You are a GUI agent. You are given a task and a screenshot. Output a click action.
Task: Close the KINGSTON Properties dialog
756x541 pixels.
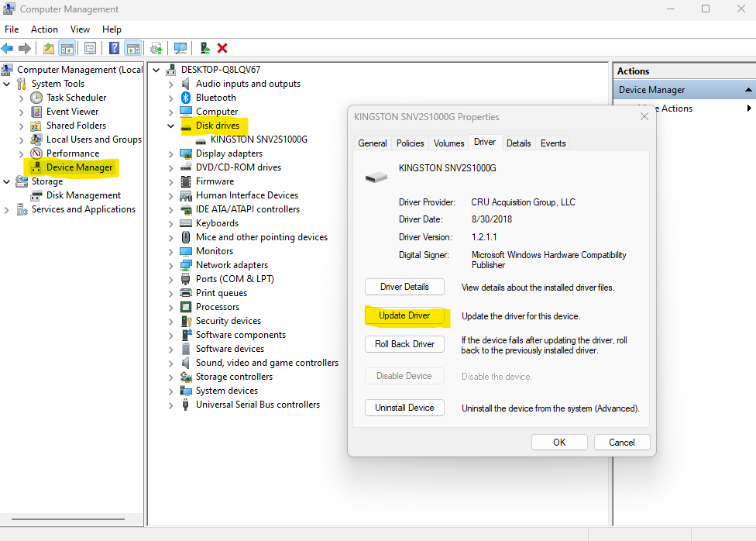point(644,116)
